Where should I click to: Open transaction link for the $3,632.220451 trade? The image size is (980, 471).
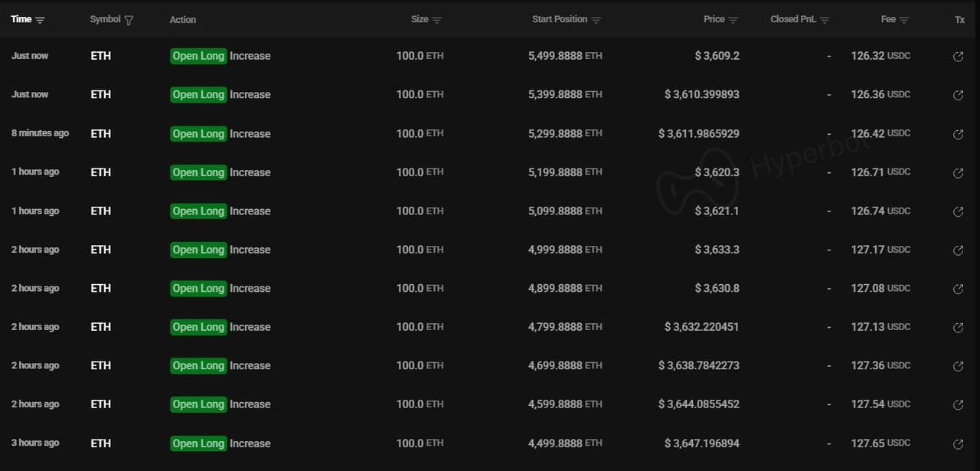point(958,328)
